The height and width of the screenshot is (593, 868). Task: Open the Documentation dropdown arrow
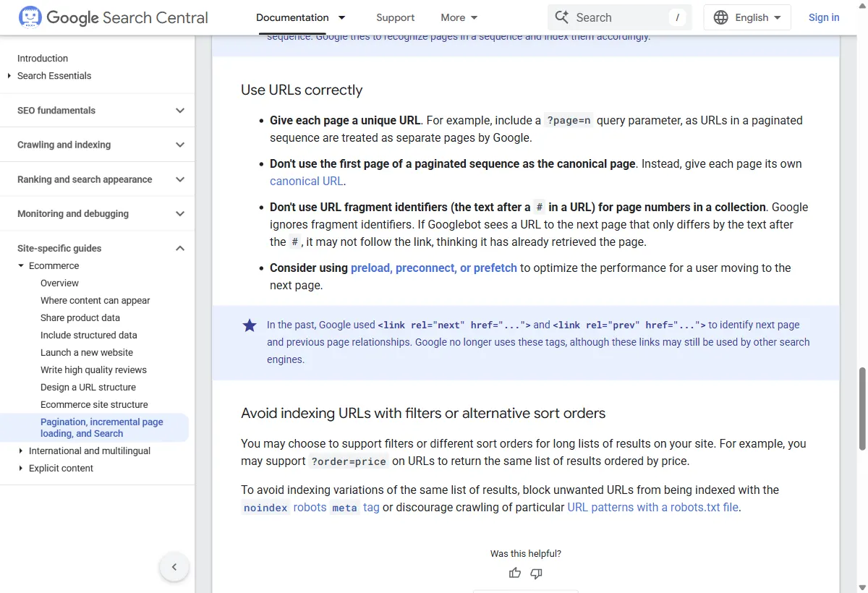[x=341, y=17]
